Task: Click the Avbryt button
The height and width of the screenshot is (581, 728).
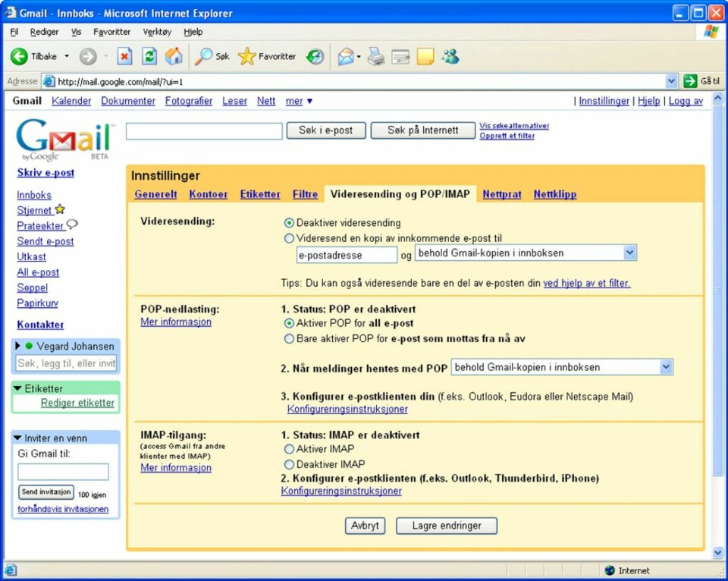Action: (365, 526)
